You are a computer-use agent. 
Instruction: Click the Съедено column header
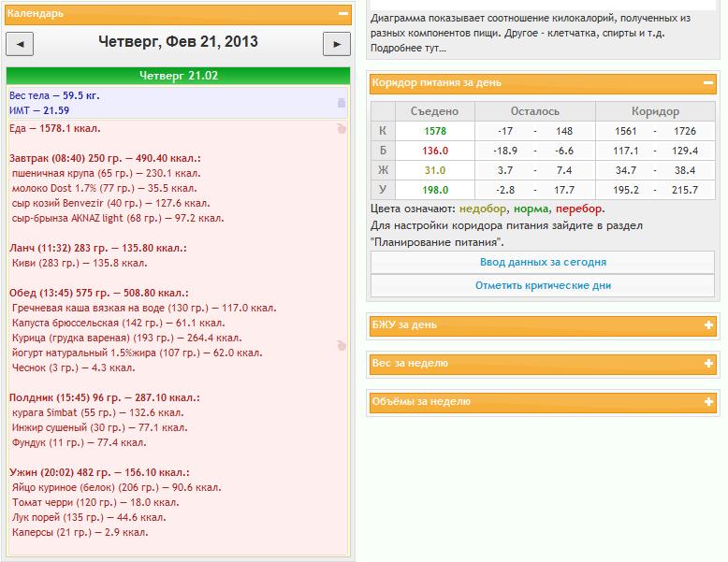click(434, 111)
